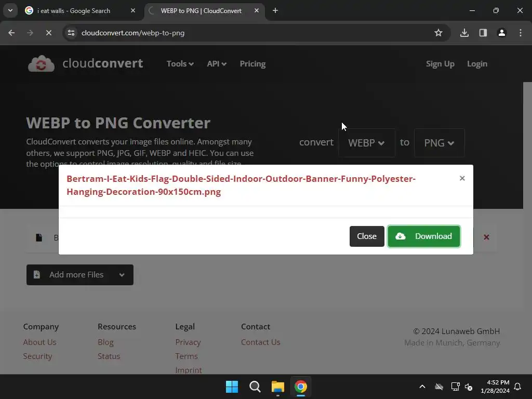Click the file document icon in the file row
The width and height of the screenshot is (532, 399).
pos(39,237)
